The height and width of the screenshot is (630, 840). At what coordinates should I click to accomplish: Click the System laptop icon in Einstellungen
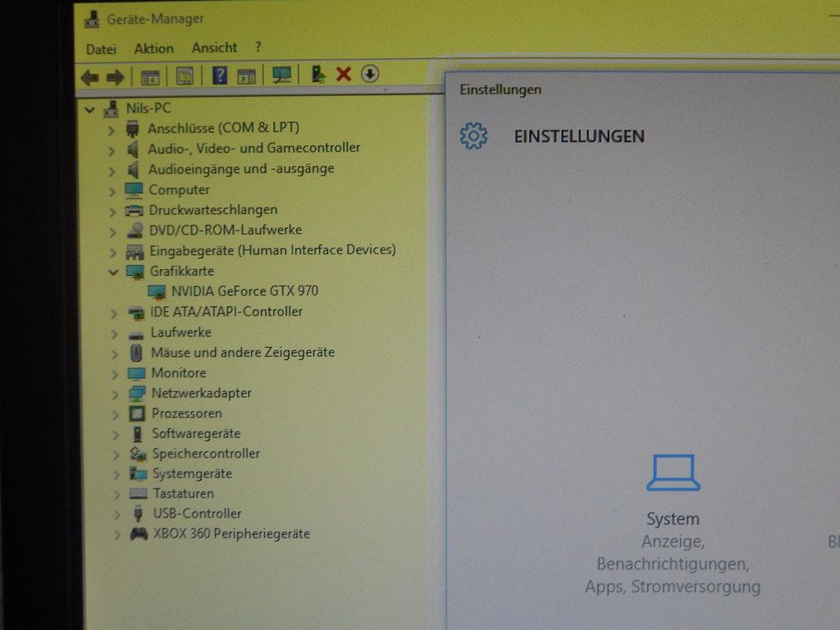coord(673,472)
